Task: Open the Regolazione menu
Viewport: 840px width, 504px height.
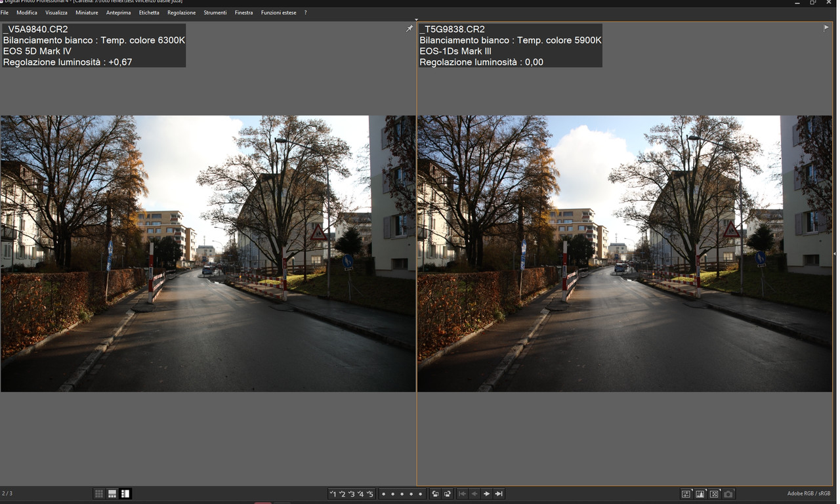Action: [182, 12]
